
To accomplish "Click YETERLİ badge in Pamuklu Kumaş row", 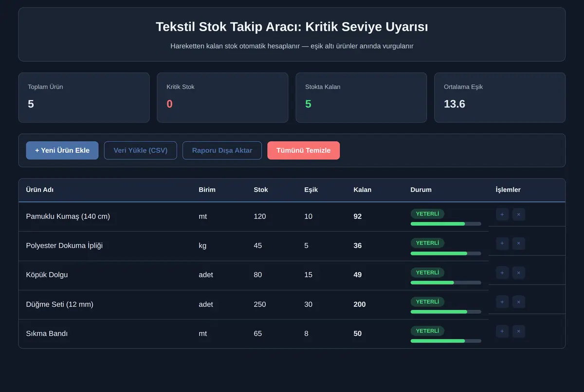I will 427,214.
